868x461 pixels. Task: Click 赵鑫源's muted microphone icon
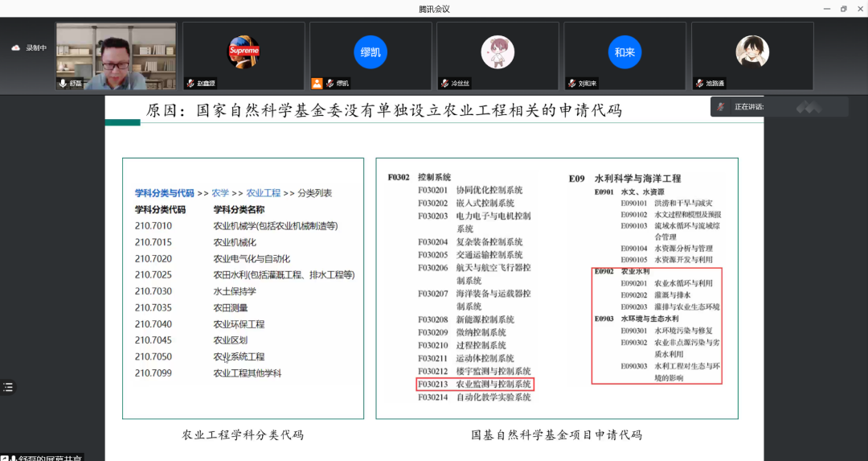click(x=190, y=84)
